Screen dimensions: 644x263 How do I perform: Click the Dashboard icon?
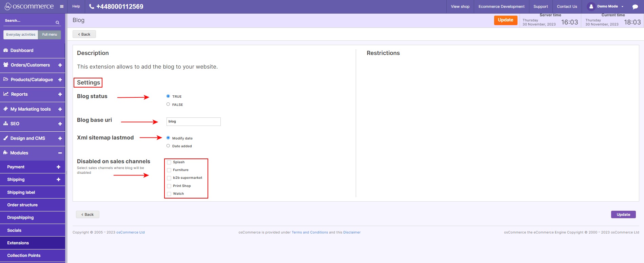(x=6, y=50)
